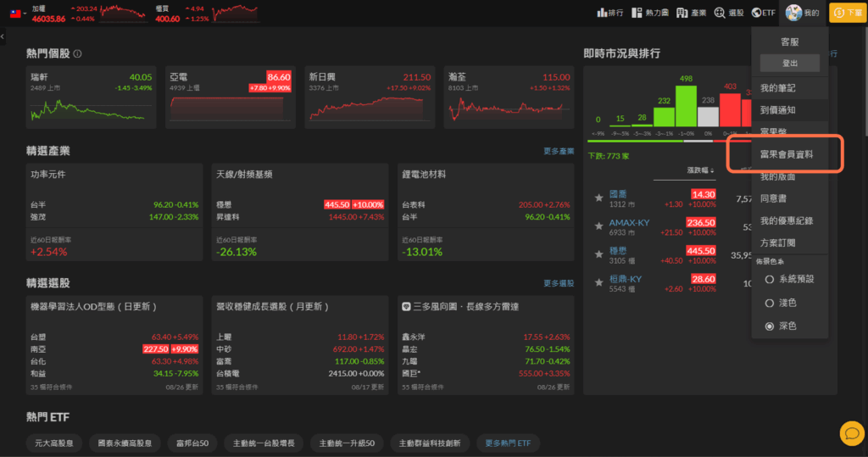Screen dimensions: 868x457
Task: Open the 選股 stock screener magnifier icon
Action: 720,12
